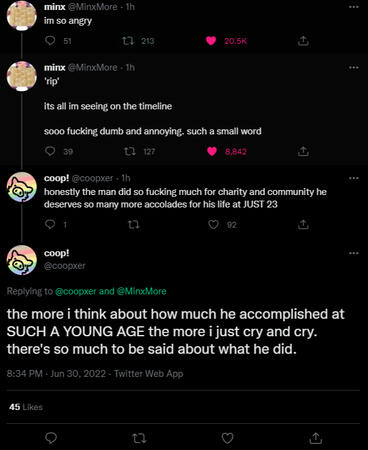This screenshot has width=368, height=450.
Task: Retweet the tweet with 127 retweets
Action: click(130, 152)
